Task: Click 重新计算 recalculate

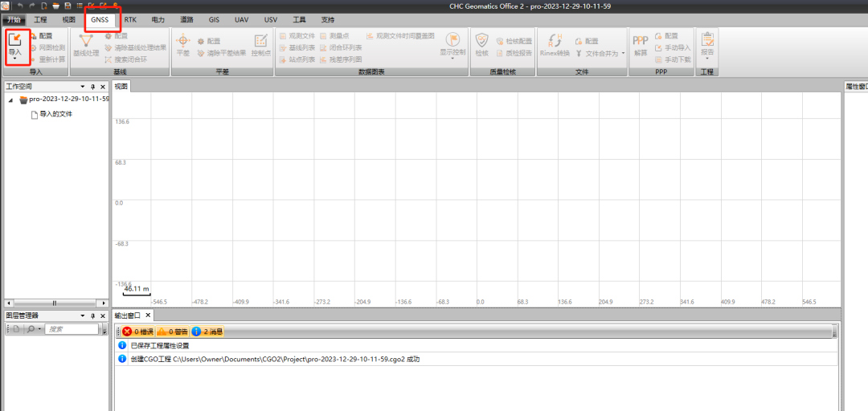Action: [x=47, y=59]
